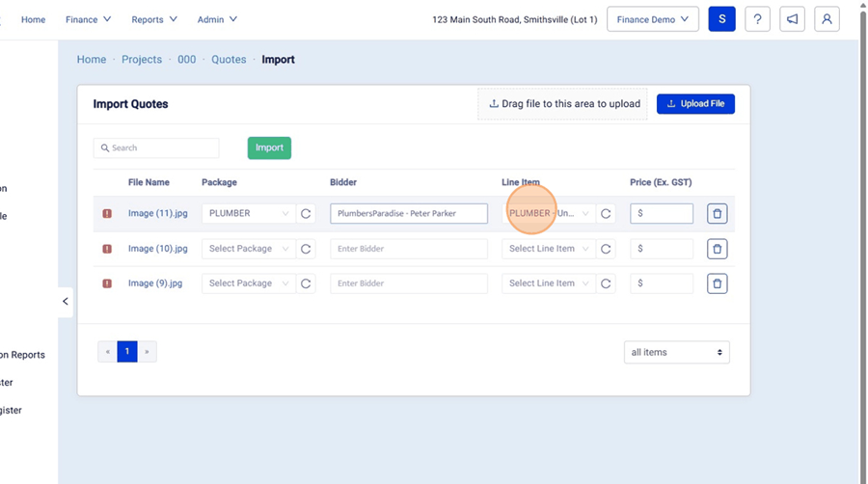Collapse the sidebar using the left chevron

pos(65,302)
